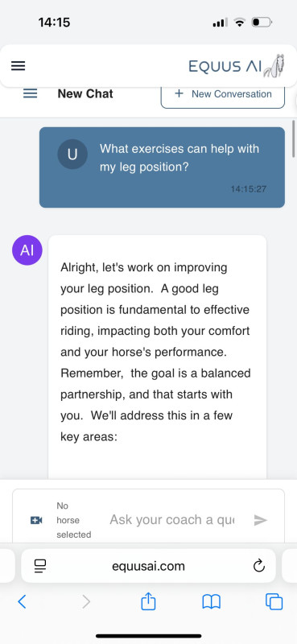
Task: Click the chat scrollbar thumb
Action: pyautogui.click(x=293, y=138)
